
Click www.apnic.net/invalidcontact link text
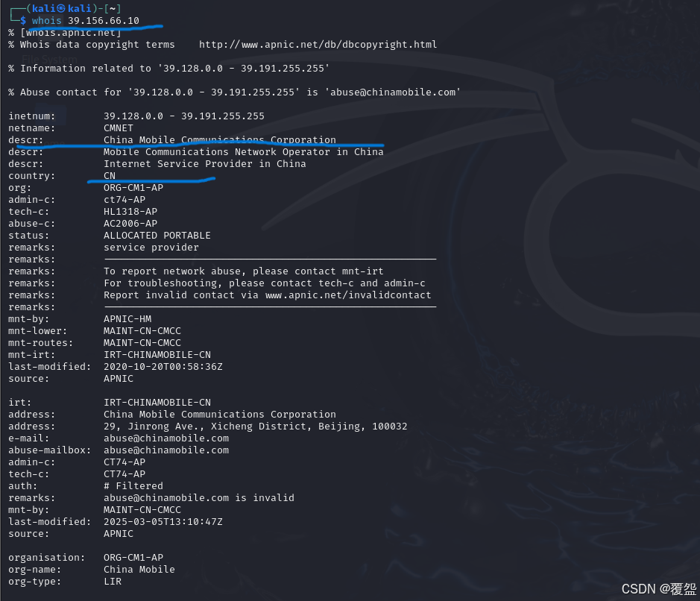tap(348, 295)
